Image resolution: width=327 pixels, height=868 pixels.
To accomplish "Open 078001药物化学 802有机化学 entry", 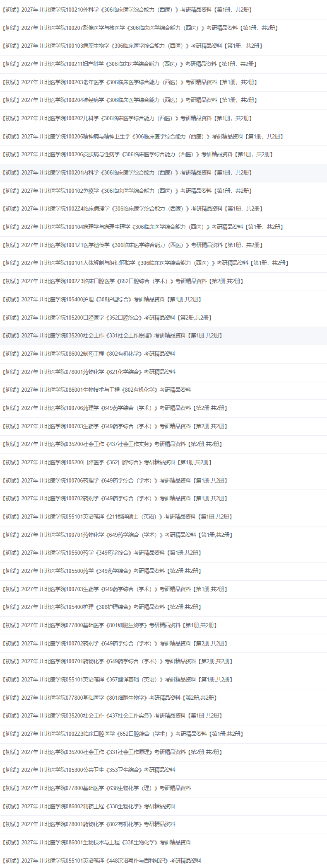I will click(x=89, y=824).
